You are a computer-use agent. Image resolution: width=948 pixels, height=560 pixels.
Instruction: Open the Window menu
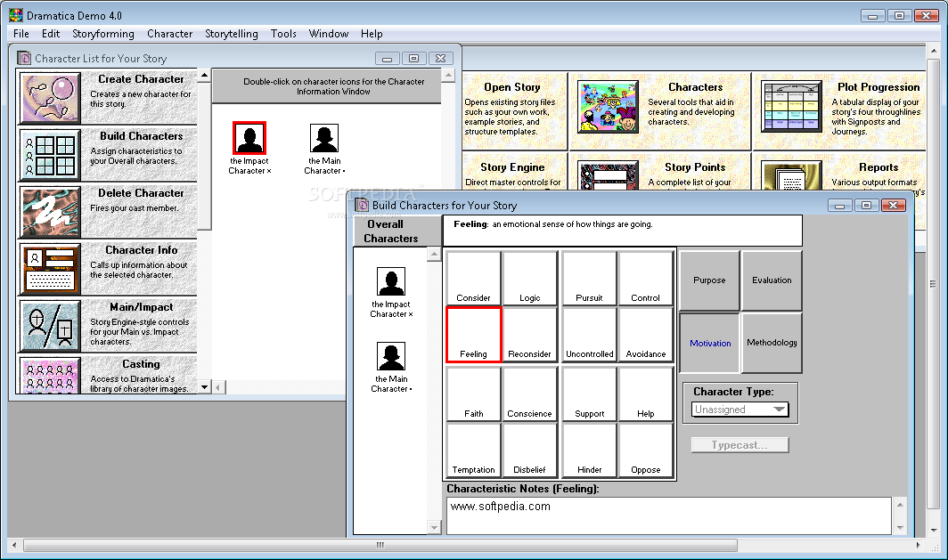pyautogui.click(x=329, y=34)
